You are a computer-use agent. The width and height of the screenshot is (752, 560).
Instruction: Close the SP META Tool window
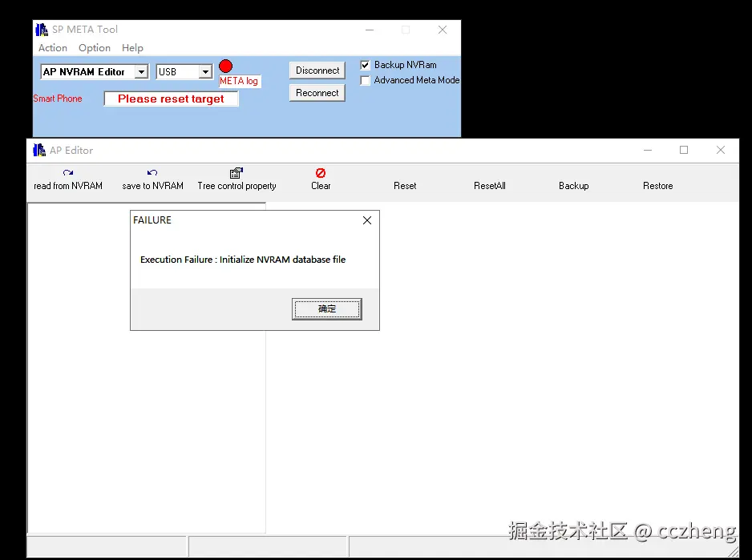pyautogui.click(x=443, y=30)
